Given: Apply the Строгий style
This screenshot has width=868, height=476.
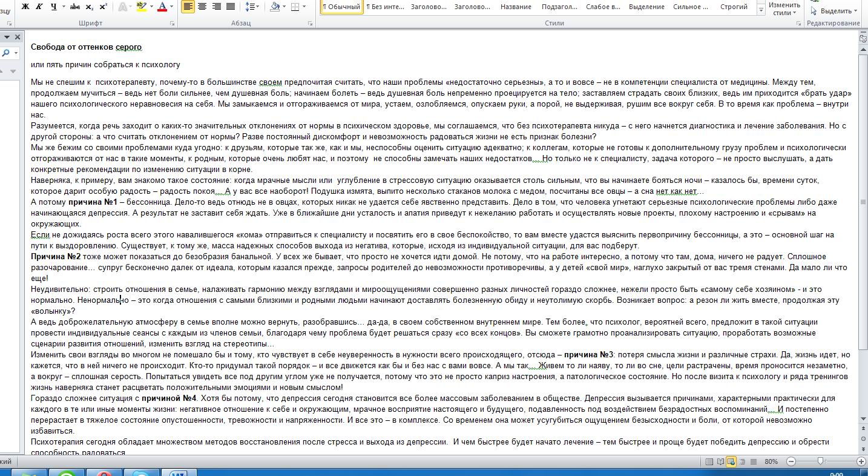Looking at the screenshot, I should coord(734,7).
